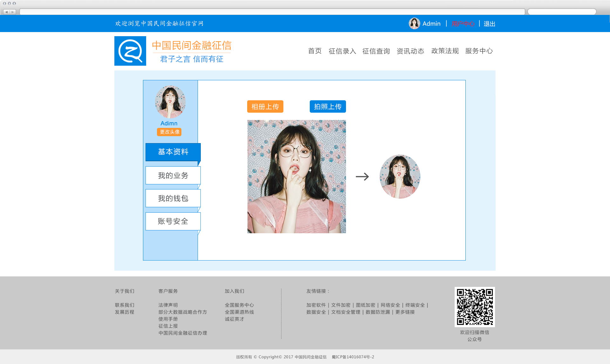The height and width of the screenshot is (364, 610).
Task: Click 图纸加密 friendly link
Action: [366, 305]
